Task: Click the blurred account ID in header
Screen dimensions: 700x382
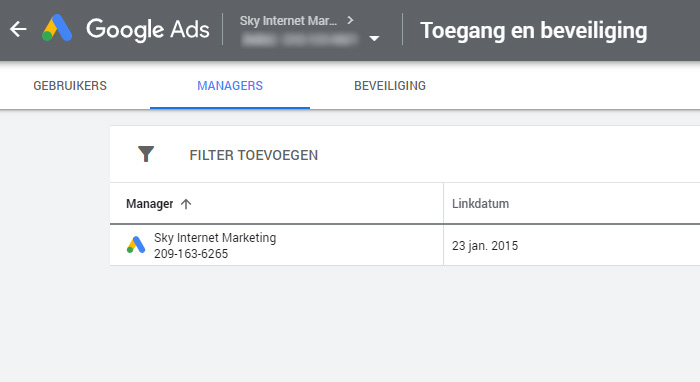Action: 299,40
